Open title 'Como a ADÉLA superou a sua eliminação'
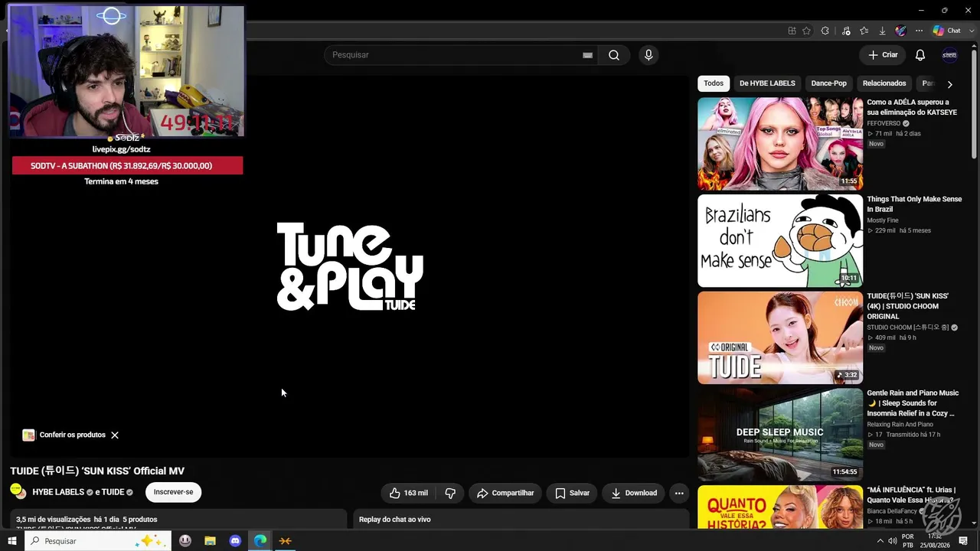This screenshot has height=551, width=980. tap(912, 107)
